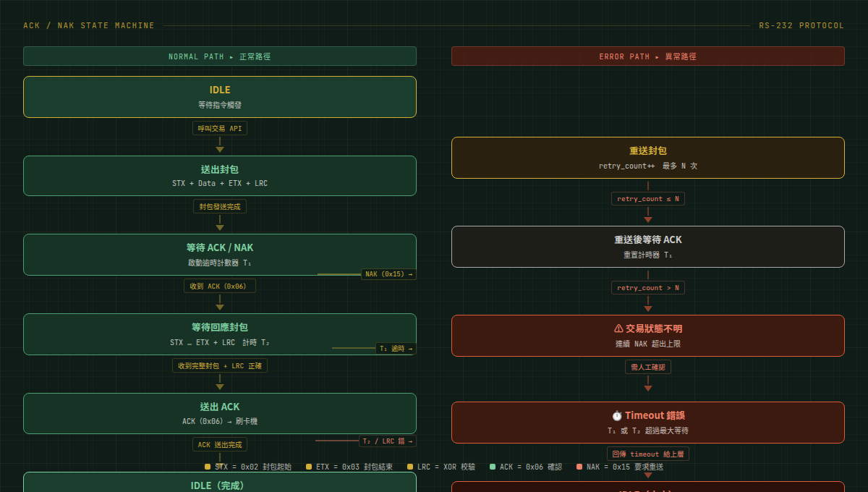Image resolution: width=868 pixels, height=492 pixels.
Task: Click legend text 'NAK = 0x15 要求重送'
Action: coord(625,467)
